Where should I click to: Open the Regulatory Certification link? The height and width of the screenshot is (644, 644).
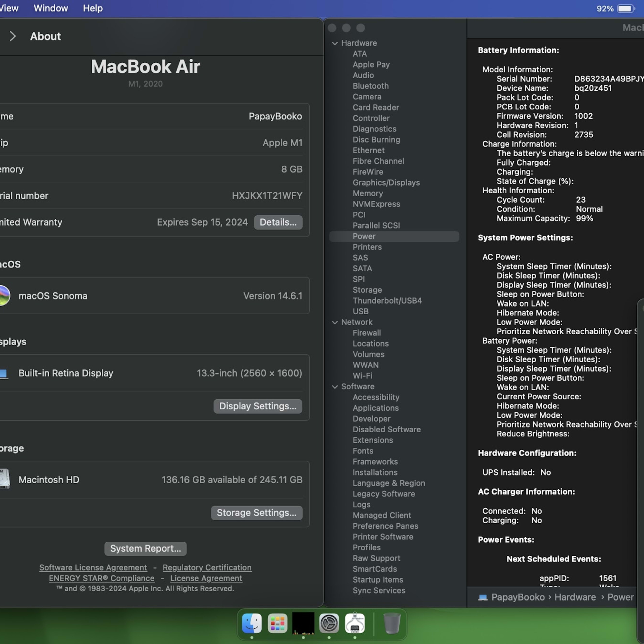pyautogui.click(x=207, y=567)
